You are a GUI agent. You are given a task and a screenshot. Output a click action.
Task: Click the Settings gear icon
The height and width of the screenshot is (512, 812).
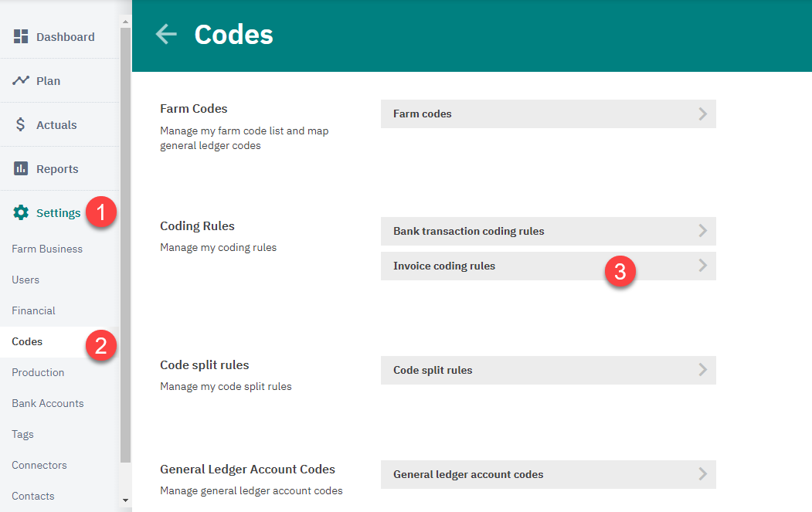pyautogui.click(x=21, y=212)
